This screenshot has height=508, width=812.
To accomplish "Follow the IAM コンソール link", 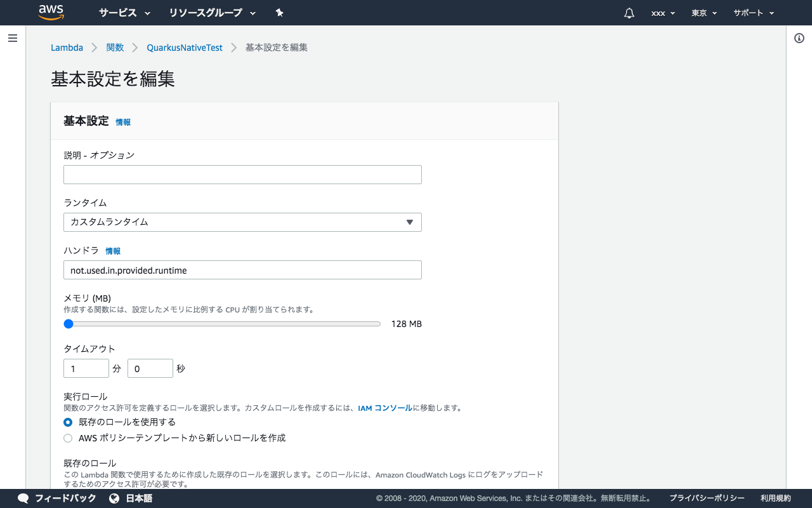I will point(384,408).
